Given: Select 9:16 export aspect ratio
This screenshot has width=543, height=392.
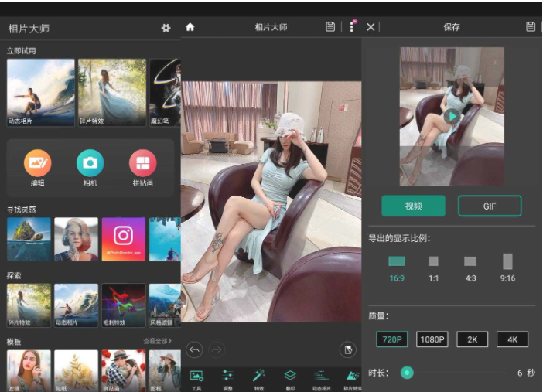Looking at the screenshot, I should pyautogui.click(x=507, y=268).
